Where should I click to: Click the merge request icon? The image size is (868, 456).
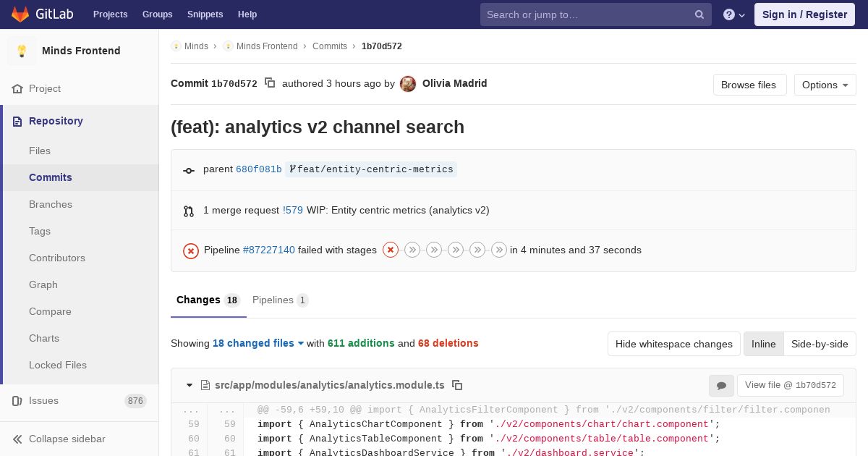189,211
